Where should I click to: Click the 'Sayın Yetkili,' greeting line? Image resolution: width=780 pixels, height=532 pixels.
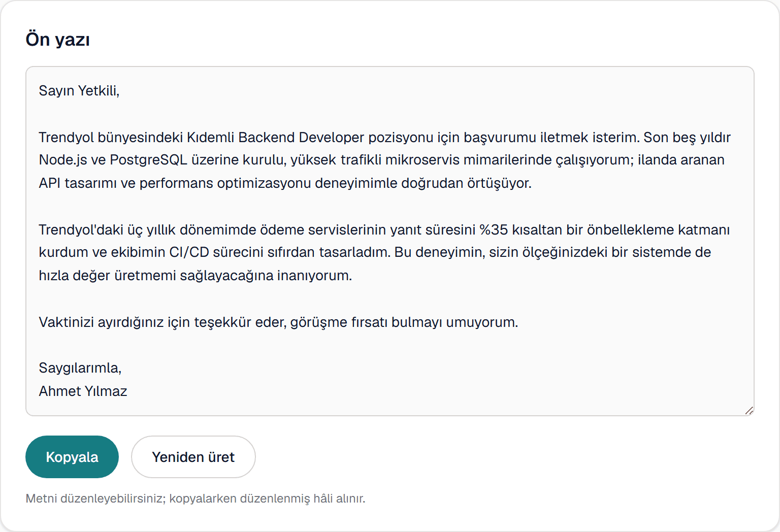(79, 91)
